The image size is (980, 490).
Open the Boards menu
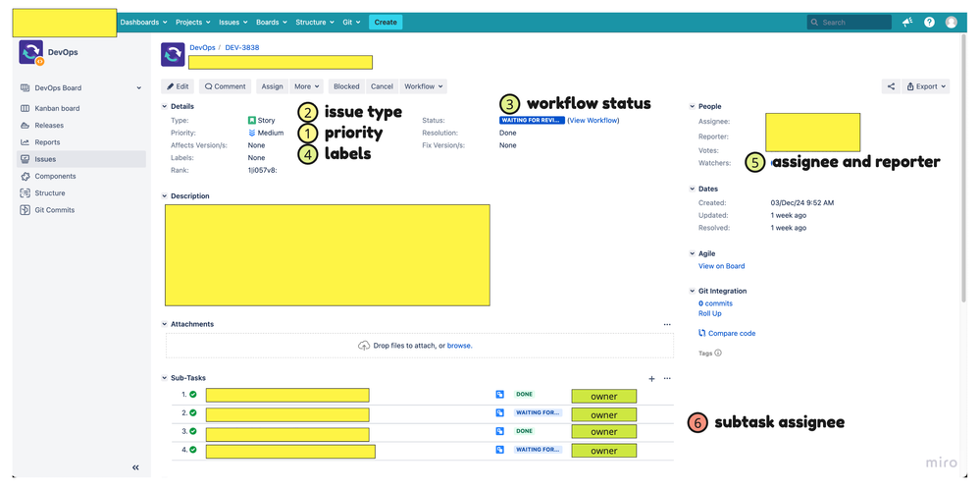click(272, 22)
